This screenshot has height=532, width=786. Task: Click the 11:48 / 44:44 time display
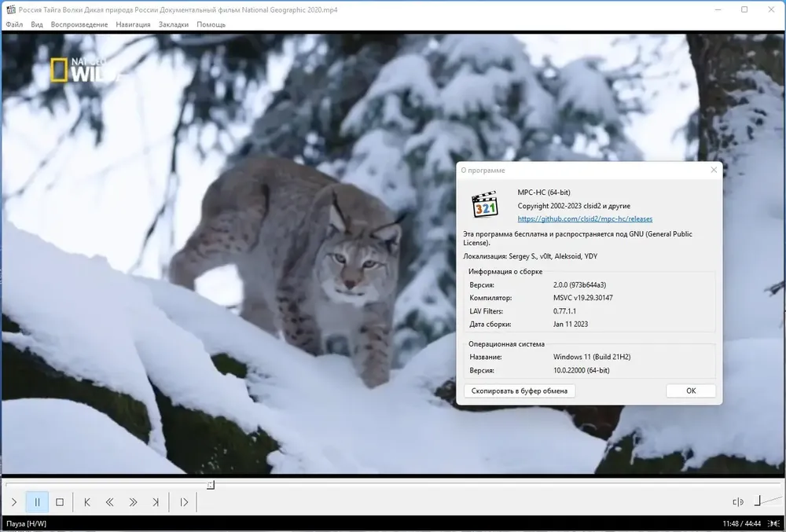(742, 523)
